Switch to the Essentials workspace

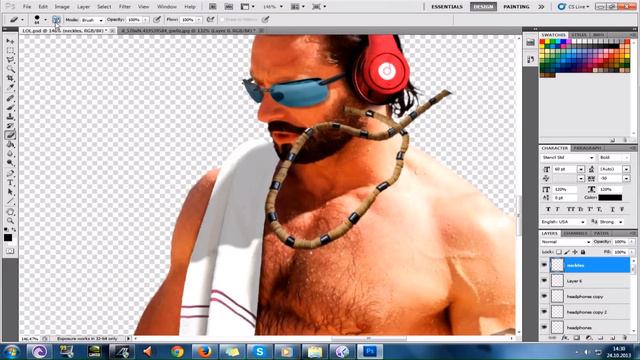coord(447,7)
